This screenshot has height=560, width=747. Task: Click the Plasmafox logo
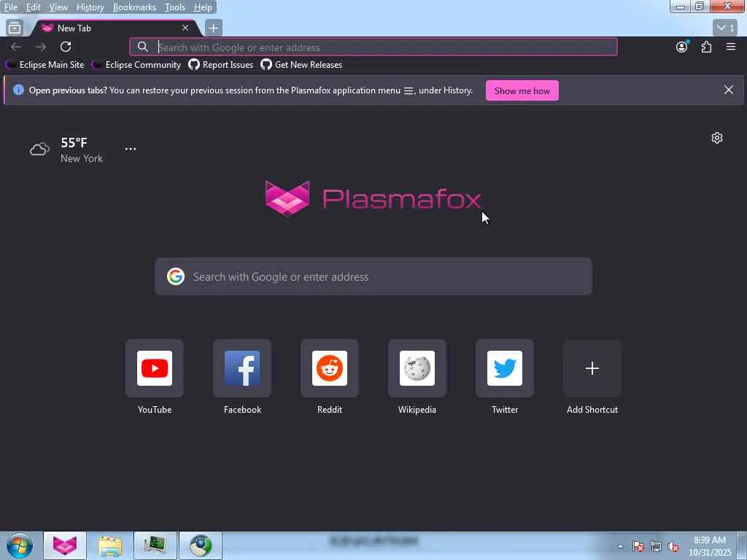pyautogui.click(x=373, y=198)
